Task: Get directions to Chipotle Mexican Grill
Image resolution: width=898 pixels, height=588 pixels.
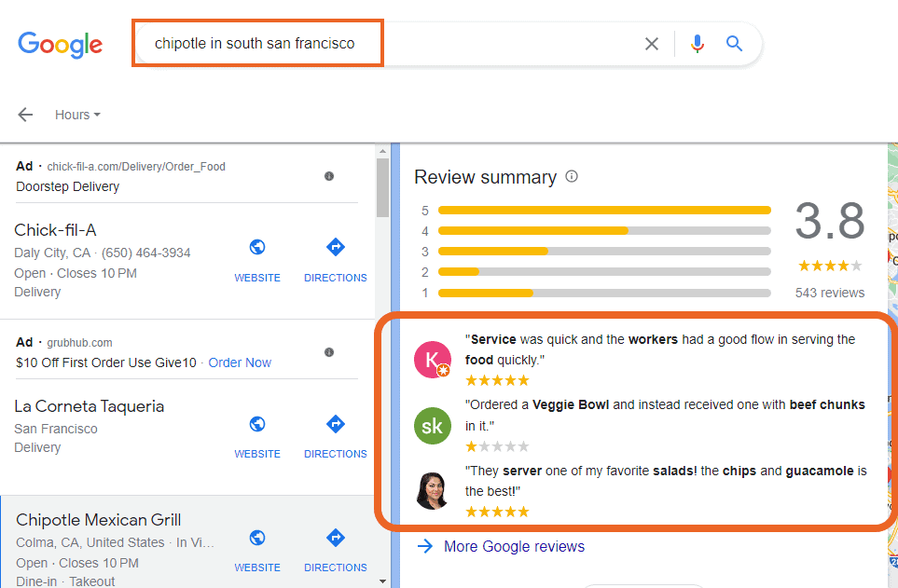Action: pyautogui.click(x=335, y=538)
